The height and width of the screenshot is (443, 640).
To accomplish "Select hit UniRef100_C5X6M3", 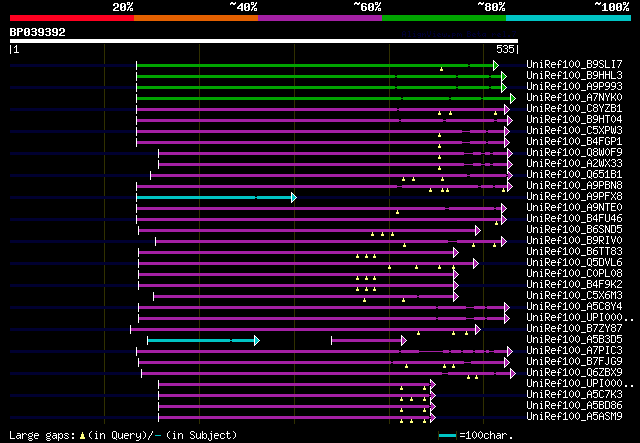I will tap(574, 296).
